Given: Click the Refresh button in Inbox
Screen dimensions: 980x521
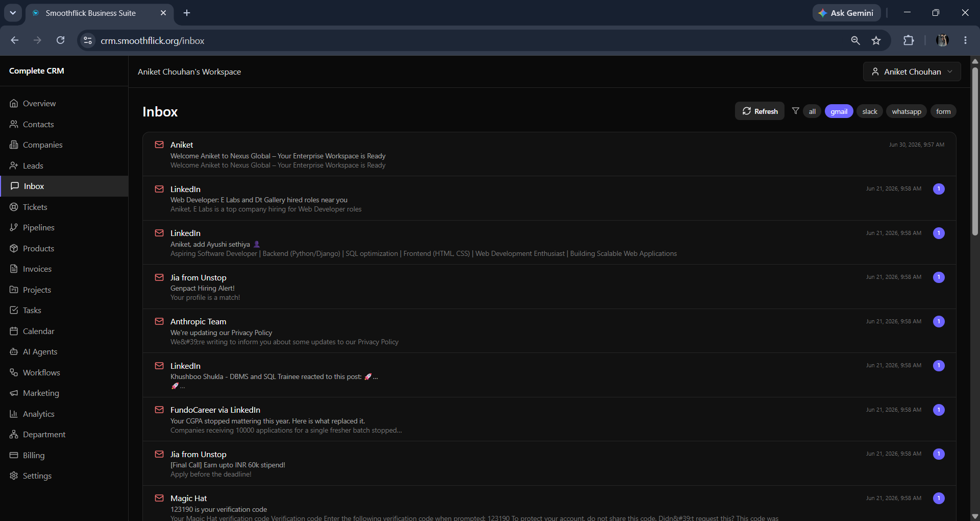Looking at the screenshot, I should click(759, 111).
